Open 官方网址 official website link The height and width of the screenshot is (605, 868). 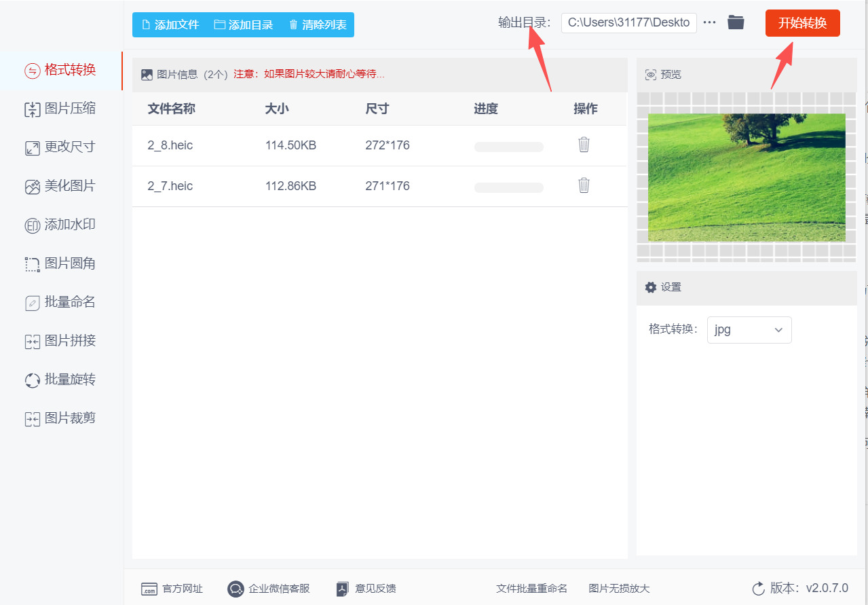183,589
